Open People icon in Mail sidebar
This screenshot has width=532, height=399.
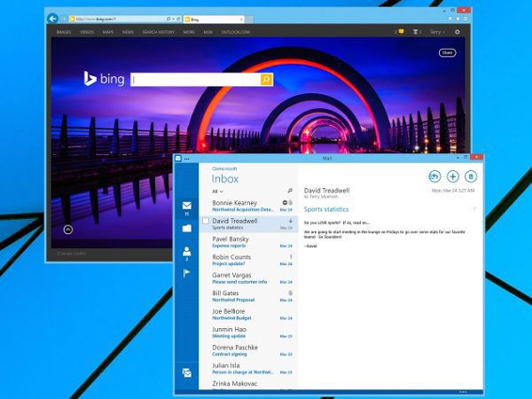point(186,251)
